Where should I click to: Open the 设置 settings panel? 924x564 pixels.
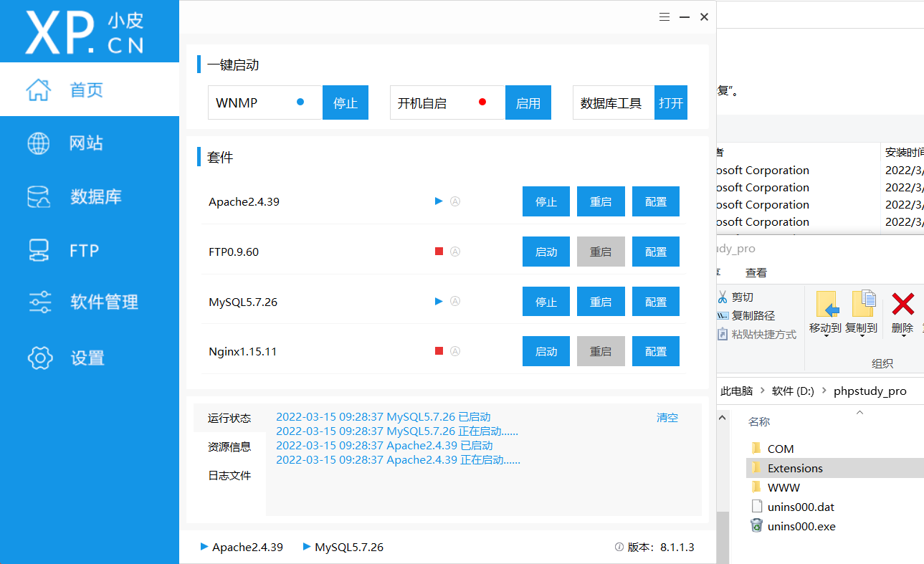[x=86, y=356]
